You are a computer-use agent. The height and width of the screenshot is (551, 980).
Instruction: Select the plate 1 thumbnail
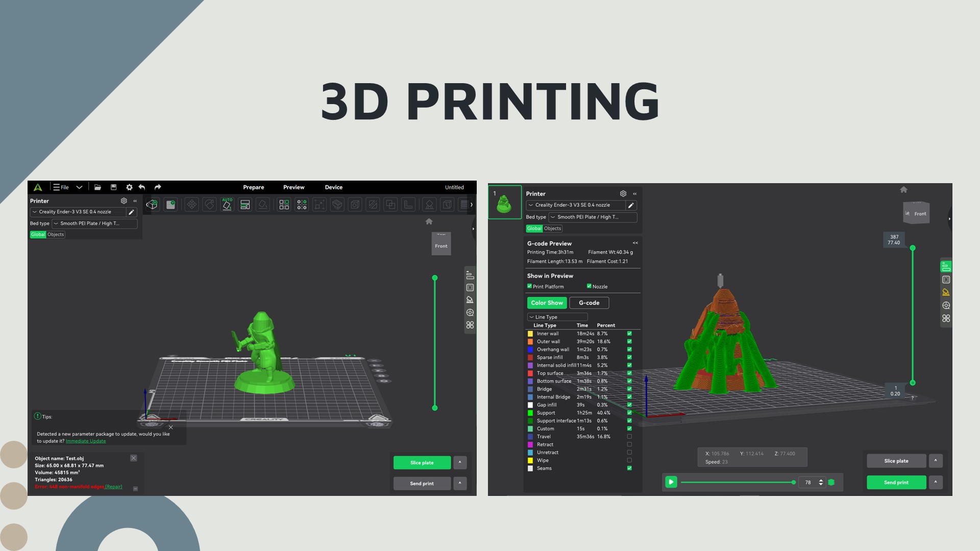tap(505, 202)
